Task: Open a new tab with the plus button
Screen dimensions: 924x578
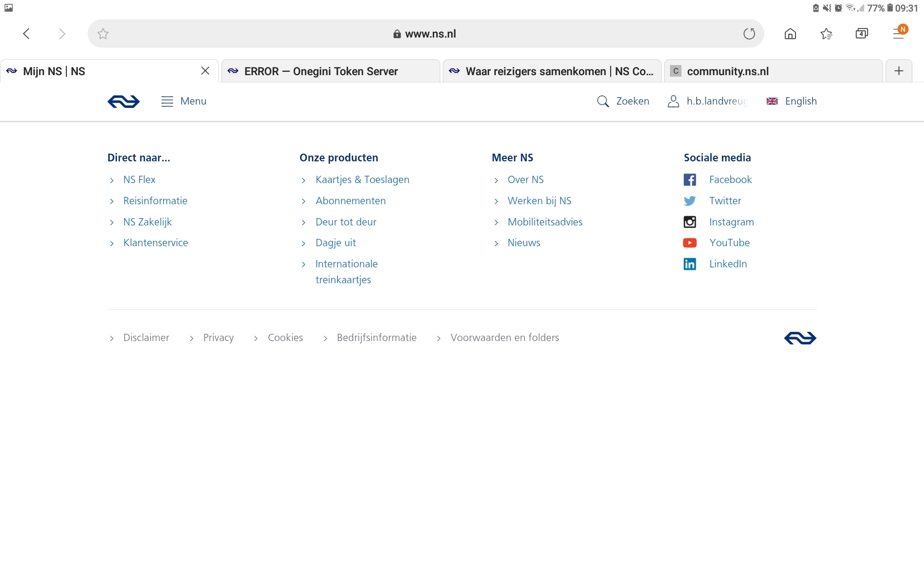Action: 898,71
